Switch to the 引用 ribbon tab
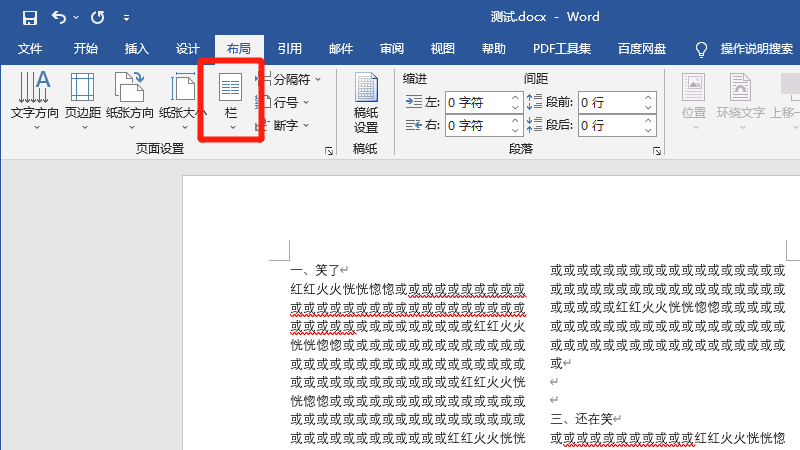This screenshot has width=800, height=450. tap(290, 48)
